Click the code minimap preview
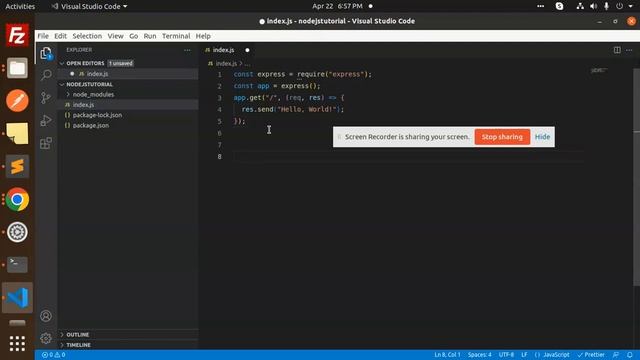The width and height of the screenshot is (640, 360). [599, 71]
